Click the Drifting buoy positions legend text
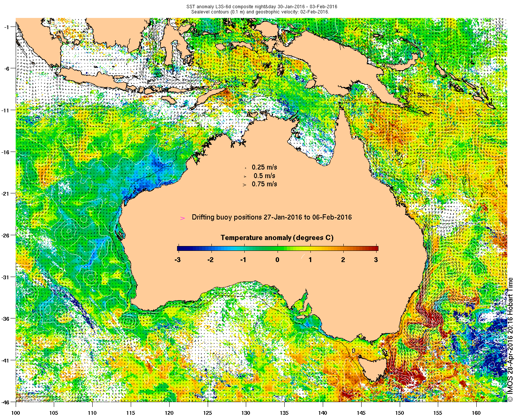Image resolution: width=523 pixels, height=420 pixels. coord(272,217)
